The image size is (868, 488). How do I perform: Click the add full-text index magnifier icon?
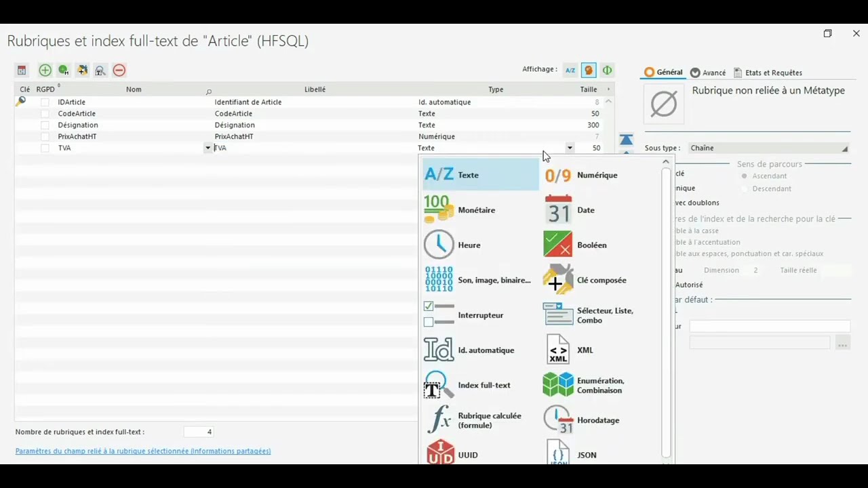tap(100, 70)
